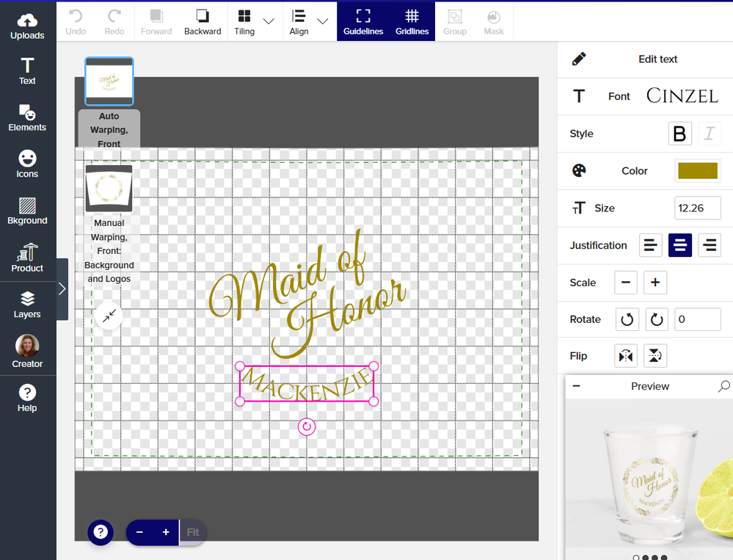Expand the Tiling dropdown arrow

[269, 21]
